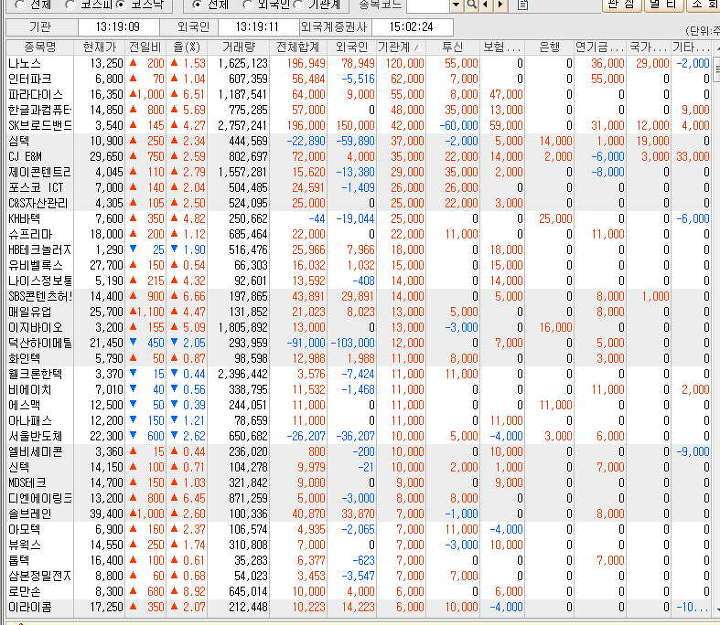Sort by the 투신 column header
Screen dimensions: 720x625
(452, 47)
